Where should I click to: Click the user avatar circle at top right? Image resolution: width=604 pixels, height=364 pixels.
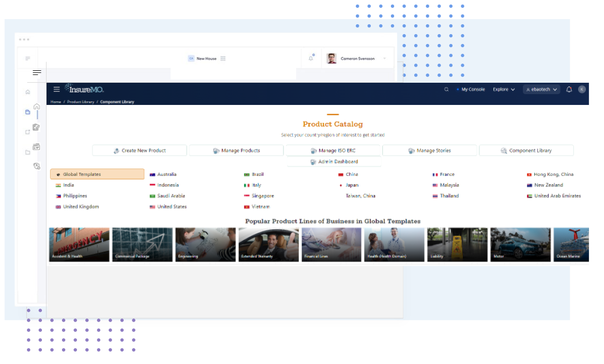[582, 89]
